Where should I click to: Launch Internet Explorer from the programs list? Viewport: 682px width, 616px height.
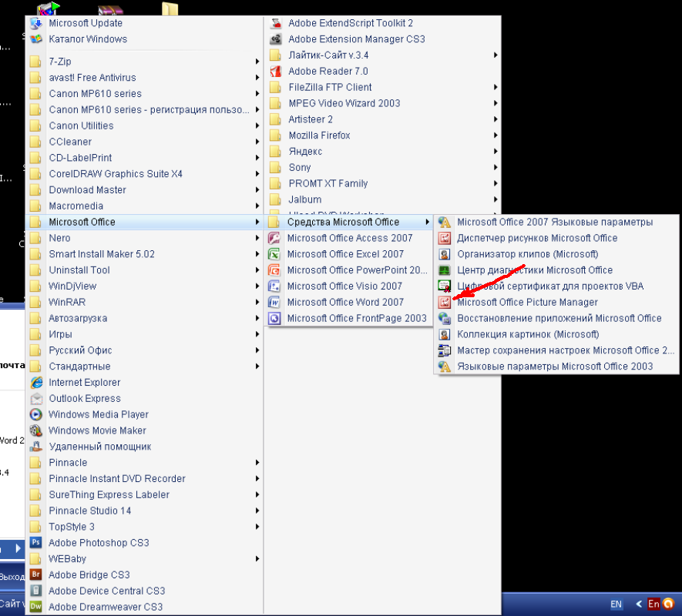point(144,383)
